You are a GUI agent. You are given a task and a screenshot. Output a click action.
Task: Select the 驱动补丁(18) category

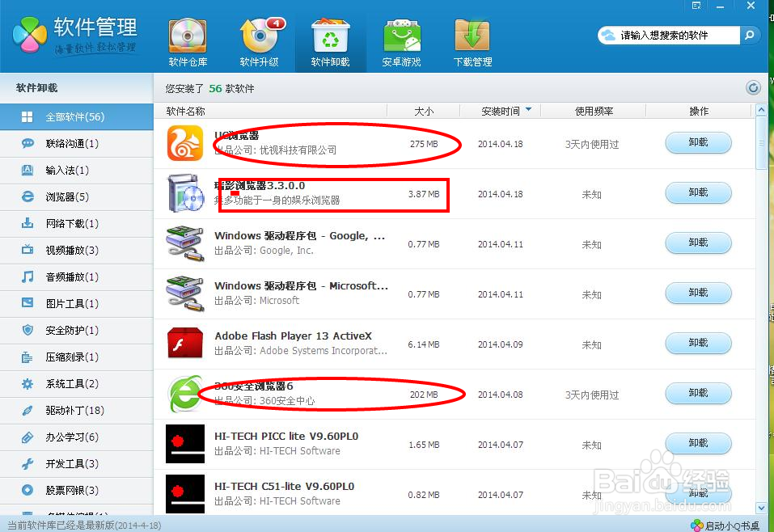pyautogui.click(x=77, y=410)
